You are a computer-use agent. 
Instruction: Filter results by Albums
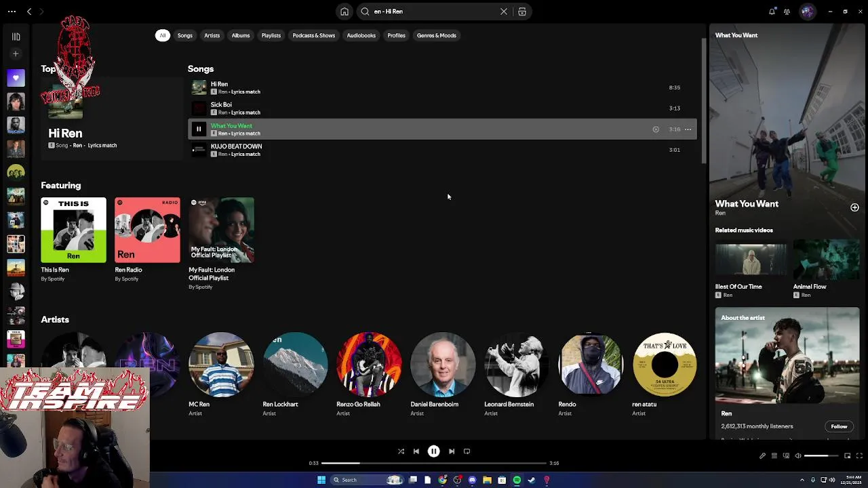coord(241,35)
